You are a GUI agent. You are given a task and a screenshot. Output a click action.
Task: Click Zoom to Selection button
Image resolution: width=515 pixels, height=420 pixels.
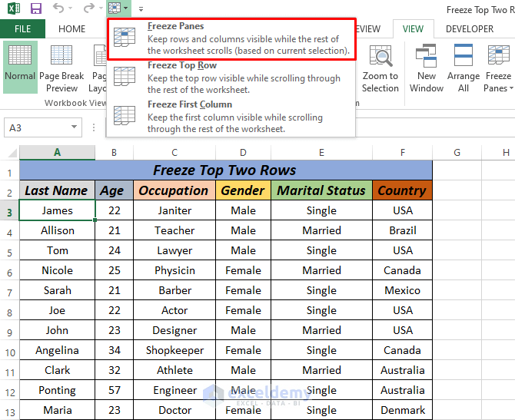(380, 68)
